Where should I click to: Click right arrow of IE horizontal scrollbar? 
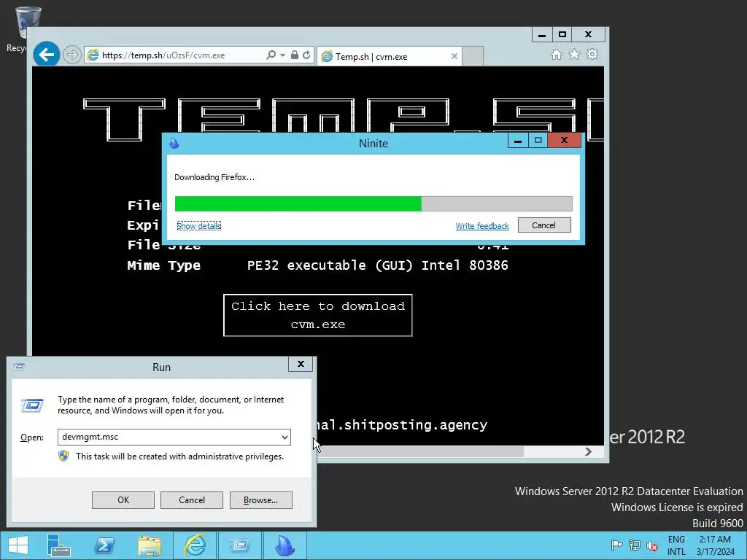[x=589, y=451]
